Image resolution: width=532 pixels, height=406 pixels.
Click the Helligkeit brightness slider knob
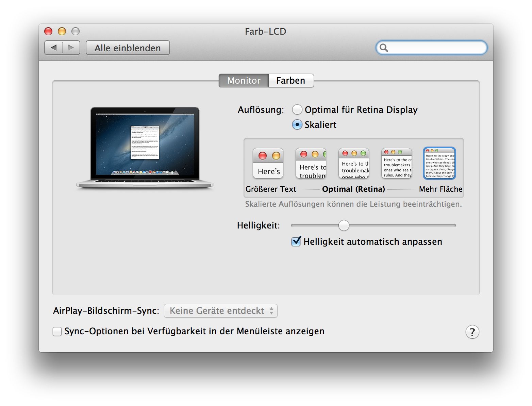point(344,225)
